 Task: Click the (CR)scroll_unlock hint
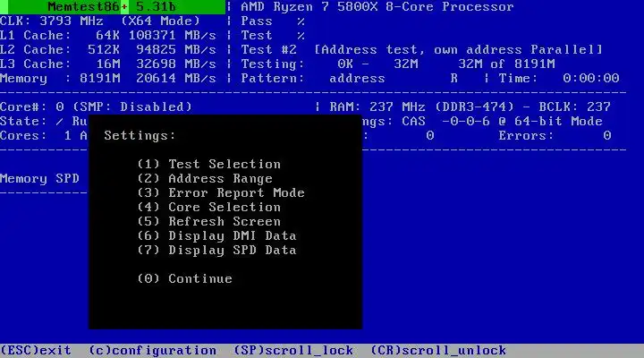click(438, 350)
